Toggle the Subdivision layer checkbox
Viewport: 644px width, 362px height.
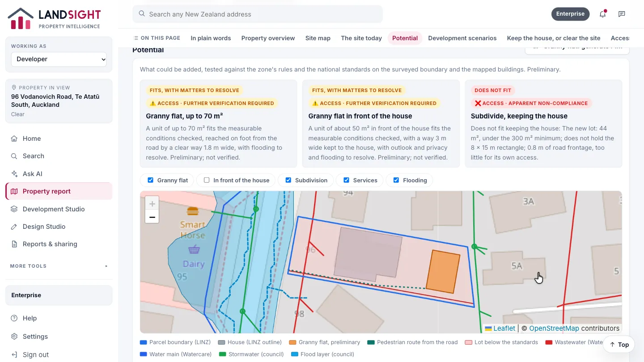click(x=288, y=180)
